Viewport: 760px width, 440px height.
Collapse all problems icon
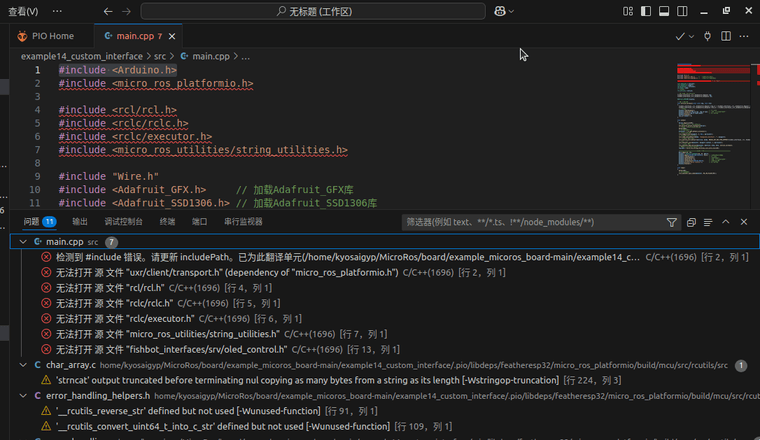[x=691, y=222]
